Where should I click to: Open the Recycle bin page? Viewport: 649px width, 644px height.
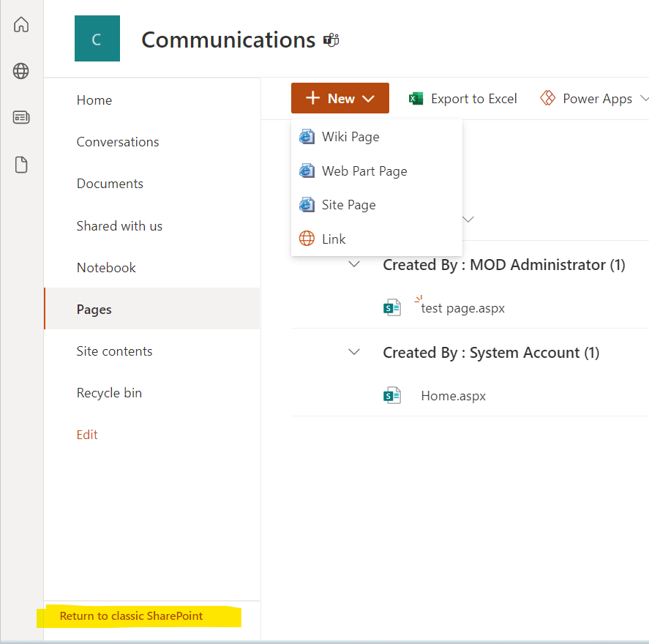pyautogui.click(x=109, y=393)
